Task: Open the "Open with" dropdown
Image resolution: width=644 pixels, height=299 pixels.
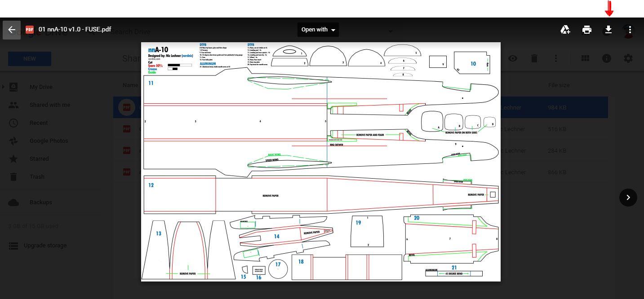Action: pos(318,30)
